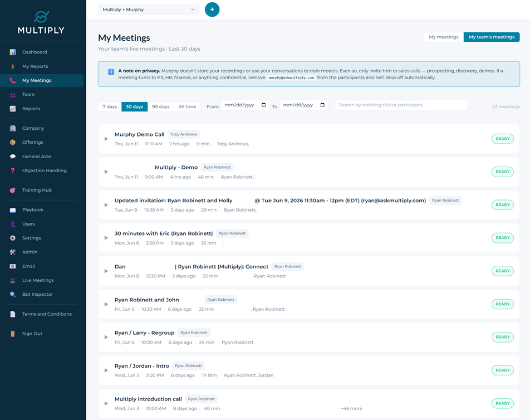Select the 90 days filter
Image resolution: width=530 pixels, height=420 pixels.
160,106
